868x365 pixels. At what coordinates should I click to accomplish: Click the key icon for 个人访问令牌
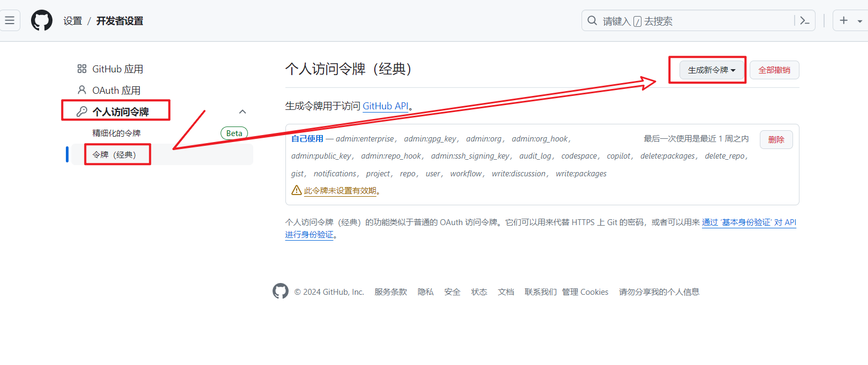pos(82,111)
